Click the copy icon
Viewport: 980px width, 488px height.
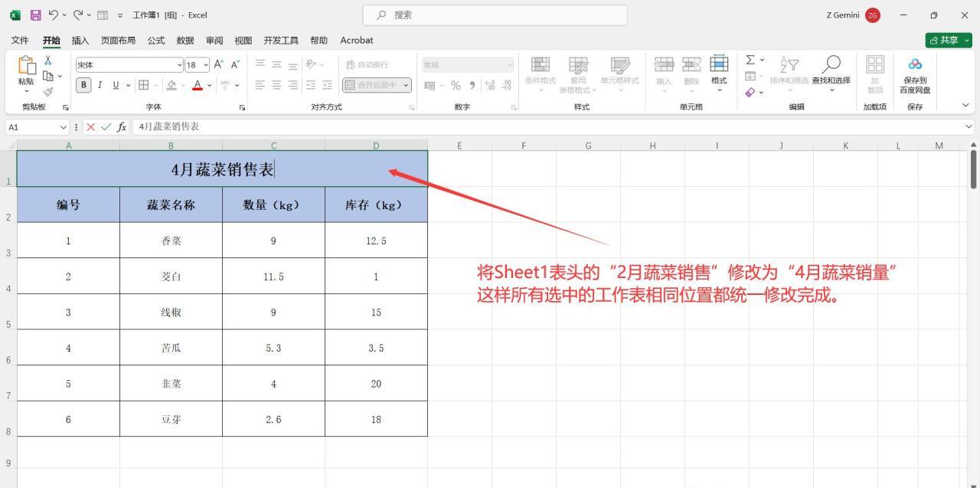click(48, 76)
